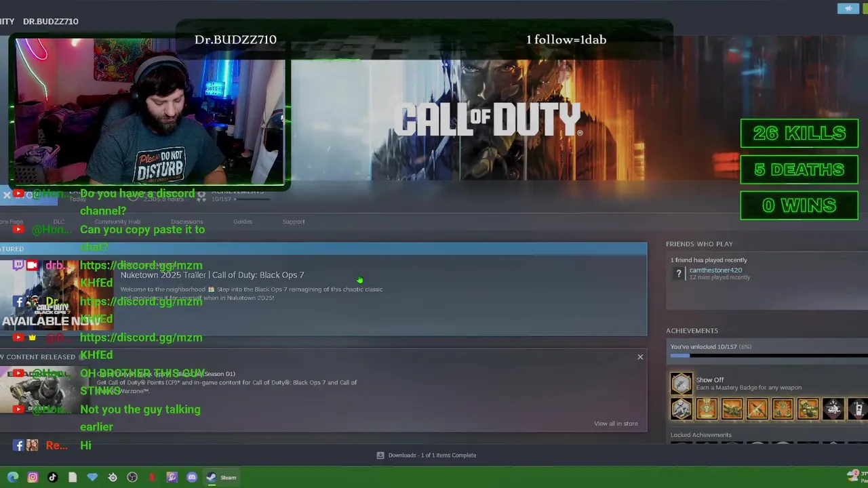Open SteelSeries app in taskbar
Viewport: 868px width, 488px height.
coord(113,477)
